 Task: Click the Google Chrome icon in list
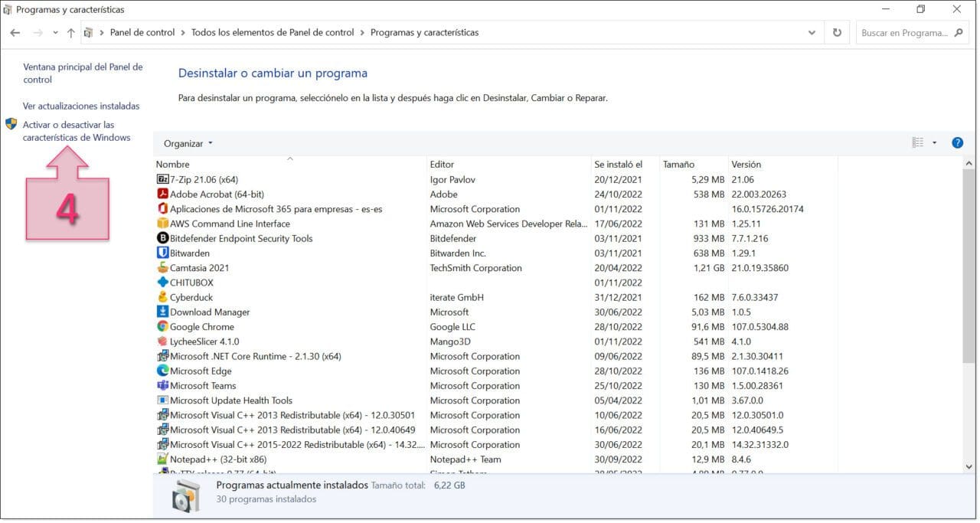162,326
